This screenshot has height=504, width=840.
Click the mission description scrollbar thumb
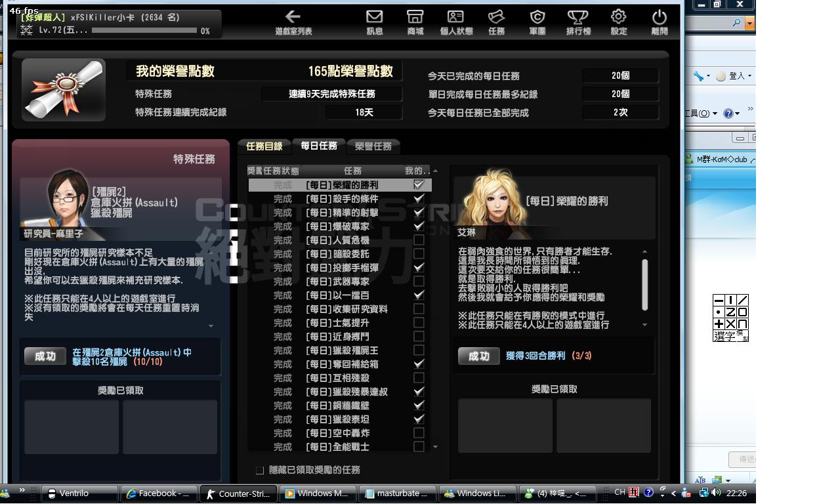click(x=644, y=284)
